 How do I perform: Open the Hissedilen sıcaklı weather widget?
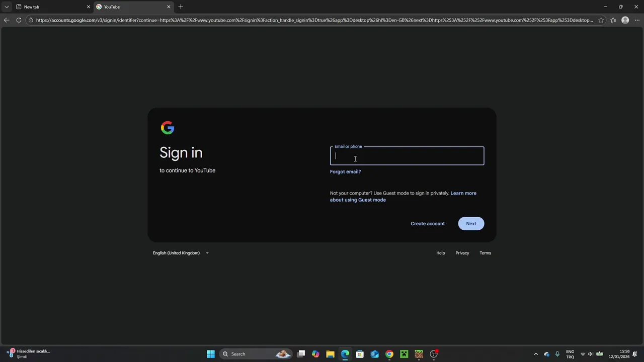[x=29, y=354]
